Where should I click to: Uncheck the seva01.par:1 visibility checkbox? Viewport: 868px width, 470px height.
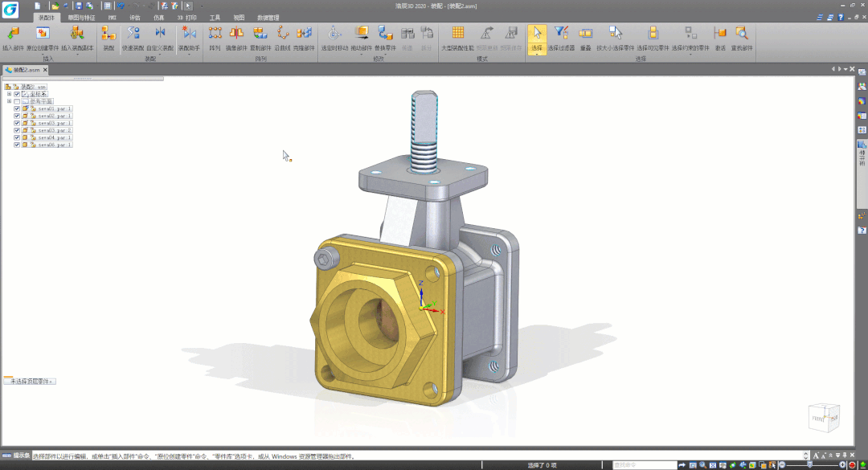coord(17,108)
